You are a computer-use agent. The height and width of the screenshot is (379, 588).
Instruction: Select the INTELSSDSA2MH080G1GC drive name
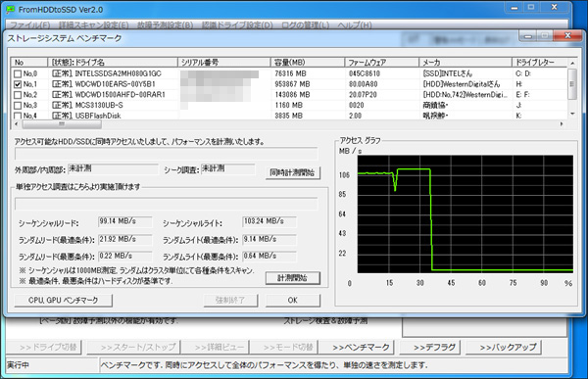pos(119,73)
